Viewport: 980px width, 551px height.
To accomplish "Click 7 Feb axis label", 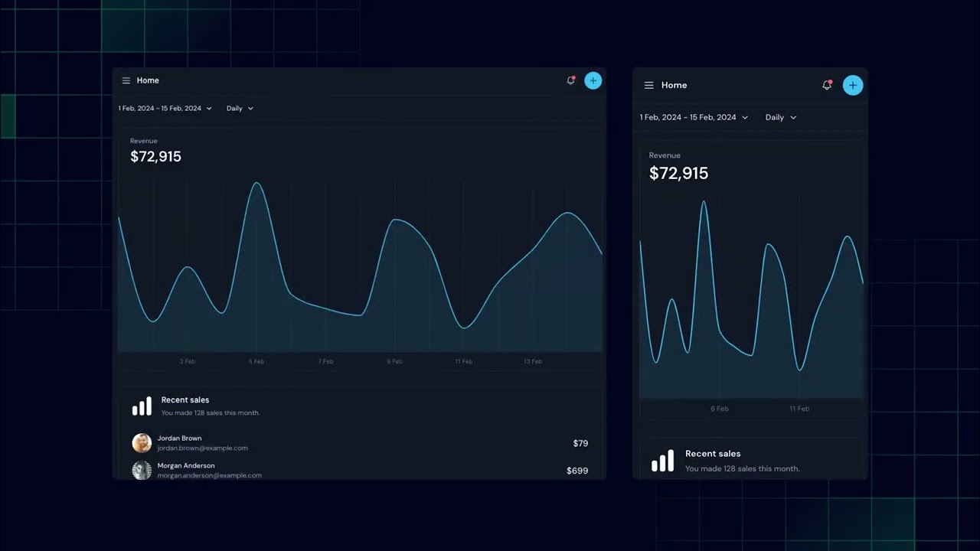I will click(x=325, y=361).
